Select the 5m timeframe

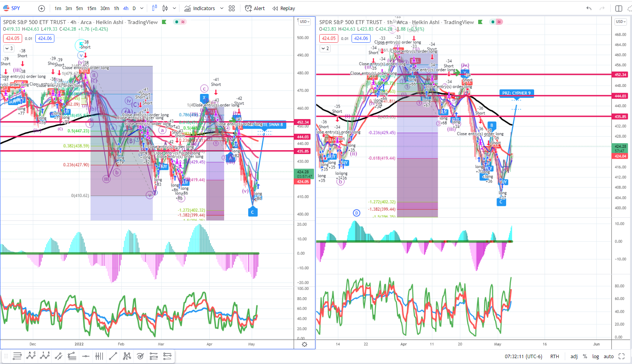(79, 9)
